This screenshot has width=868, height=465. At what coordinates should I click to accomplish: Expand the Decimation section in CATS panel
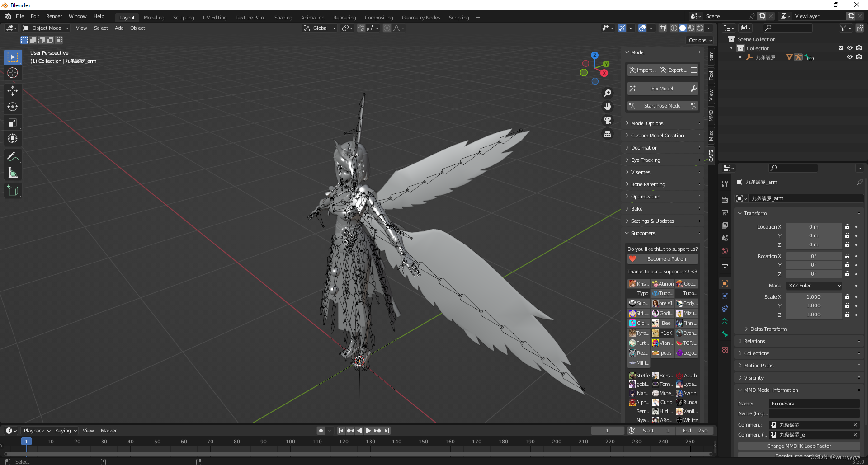point(645,147)
